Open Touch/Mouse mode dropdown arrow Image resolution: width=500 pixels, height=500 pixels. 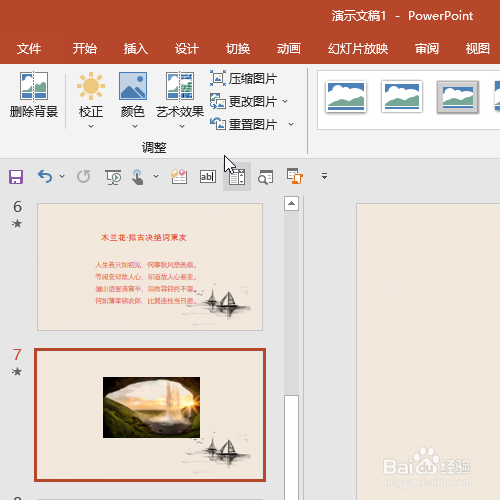pyautogui.click(x=156, y=176)
